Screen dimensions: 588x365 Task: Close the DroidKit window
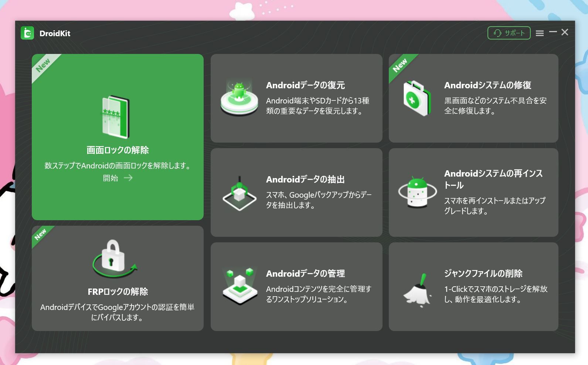click(x=565, y=32)
